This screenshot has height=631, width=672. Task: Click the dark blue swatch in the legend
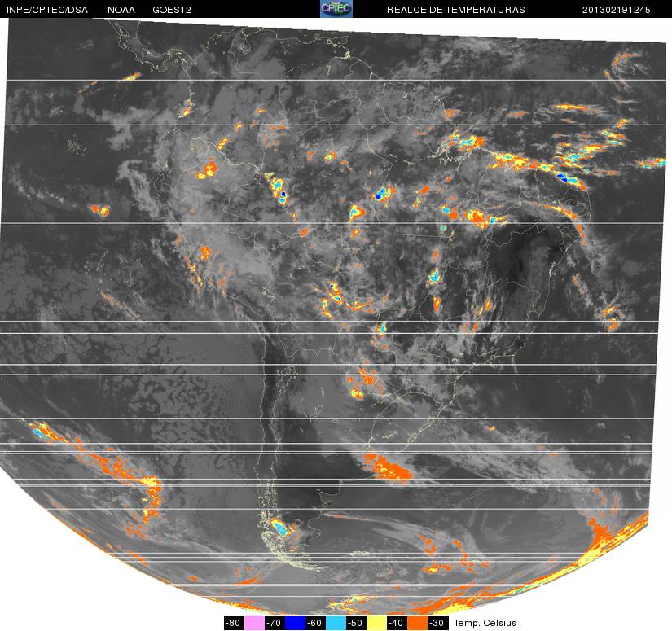295,623
